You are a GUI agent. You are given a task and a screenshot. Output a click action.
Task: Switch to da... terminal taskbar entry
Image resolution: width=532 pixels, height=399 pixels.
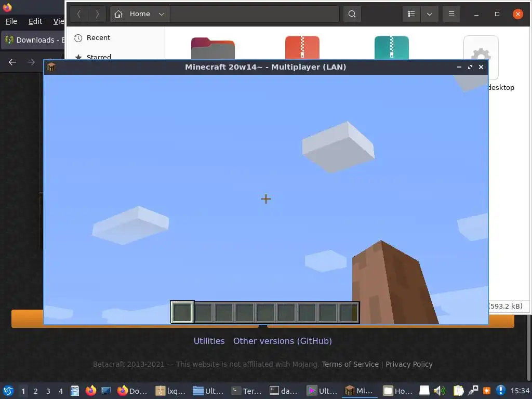(285, 391)
